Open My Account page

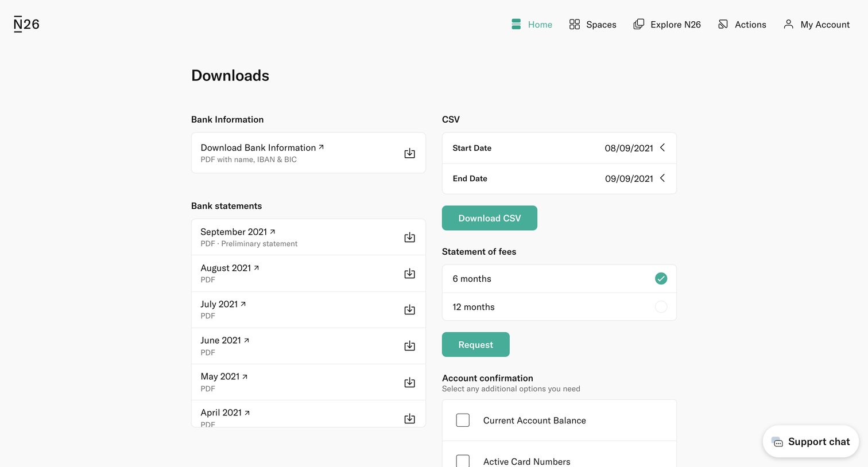tap(816, 24)
